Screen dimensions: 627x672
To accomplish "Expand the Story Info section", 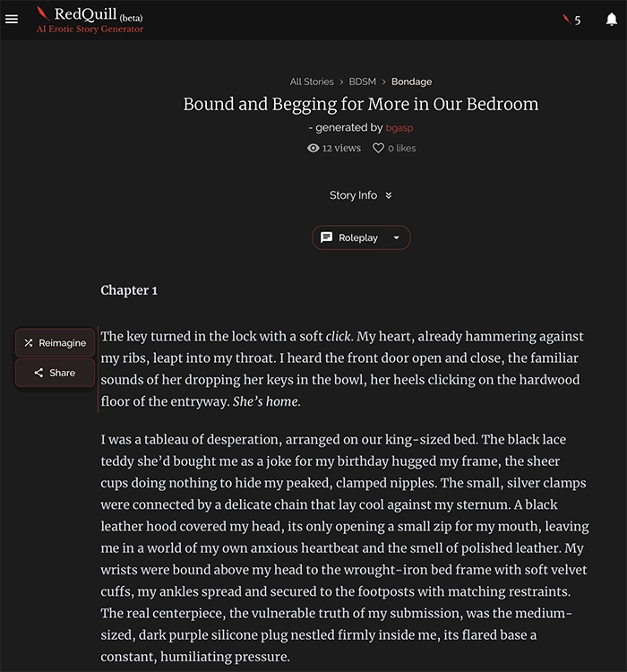I will pyautogui.click(x=360, y=195).
